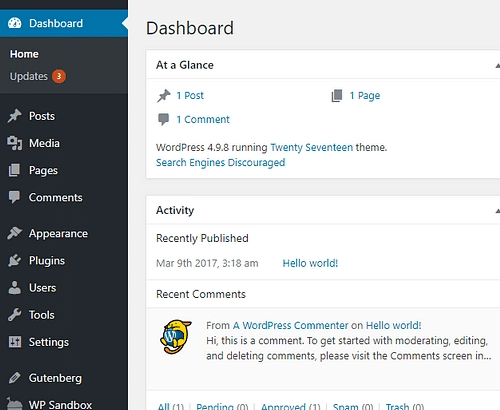Click the WordPress Commenter avatar
500x410 pixels.
[x=176, y=337]
